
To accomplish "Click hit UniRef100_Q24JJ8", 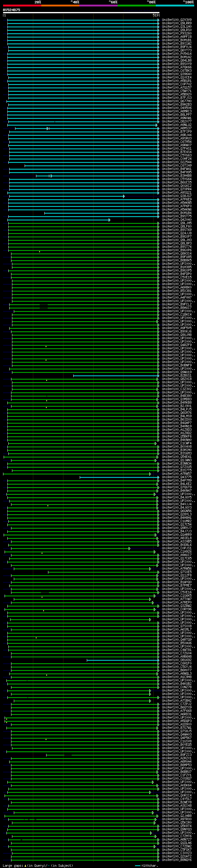I will pyautogui.click(x=177, y=233).
